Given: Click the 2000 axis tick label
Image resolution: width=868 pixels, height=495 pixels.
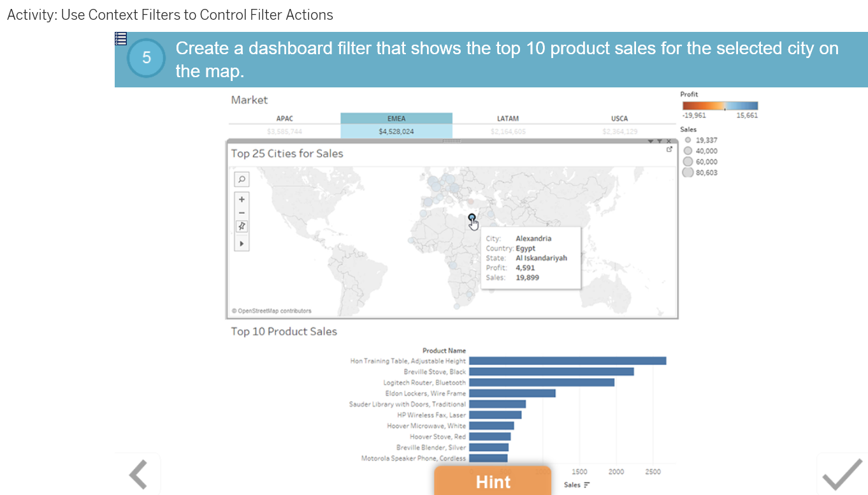Looking at the screenshot, I should tap(616, 473).
